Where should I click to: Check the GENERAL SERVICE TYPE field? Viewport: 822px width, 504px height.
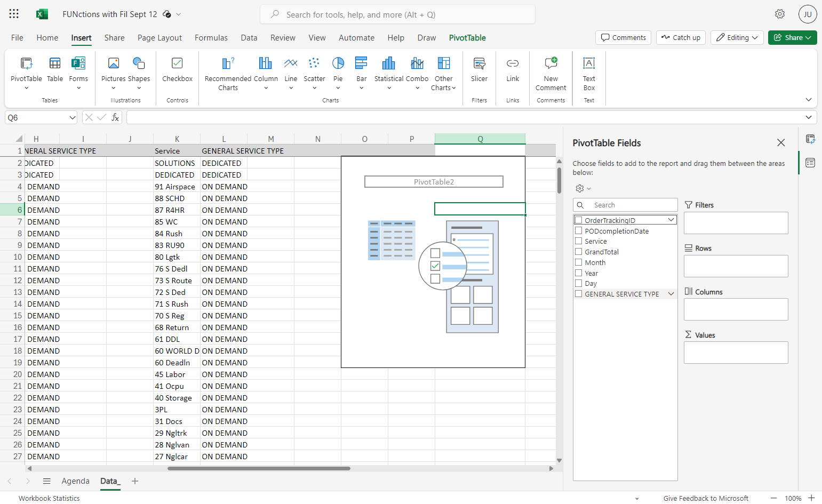tap(578, 294)
